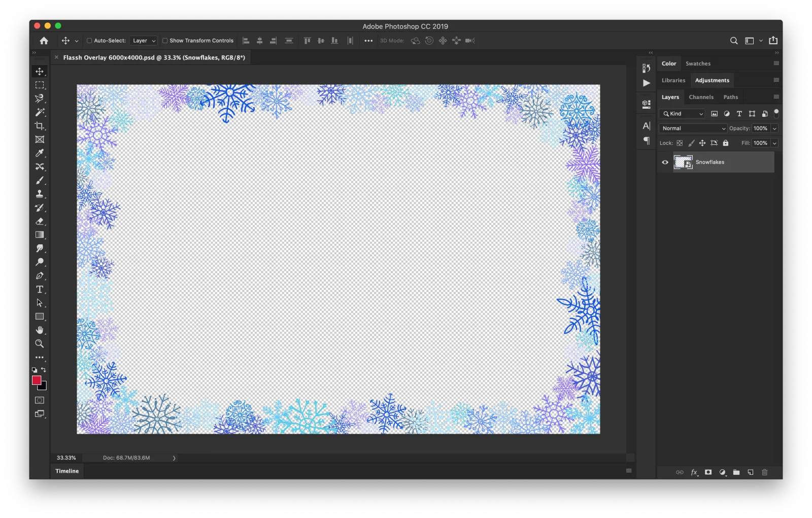812x518 pixels.
Task: Switch to the Swatches tab
Action: pos(698,63)
